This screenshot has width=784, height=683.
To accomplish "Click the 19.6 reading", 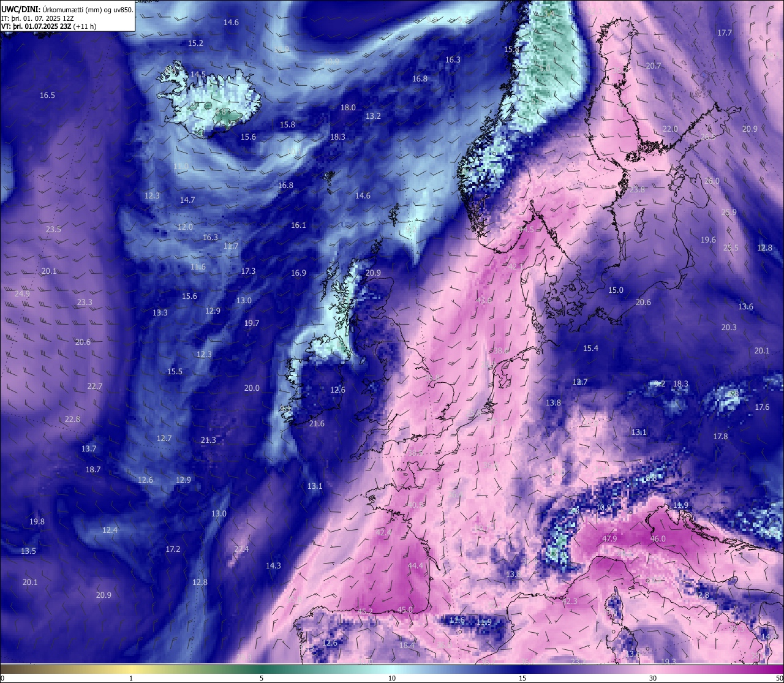I will (x=708, y=240).
